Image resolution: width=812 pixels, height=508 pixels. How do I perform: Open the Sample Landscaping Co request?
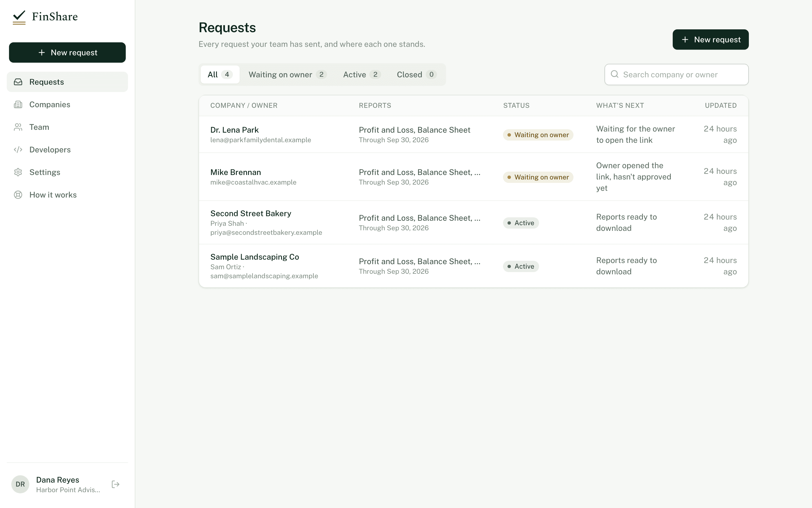coord(473,266)
